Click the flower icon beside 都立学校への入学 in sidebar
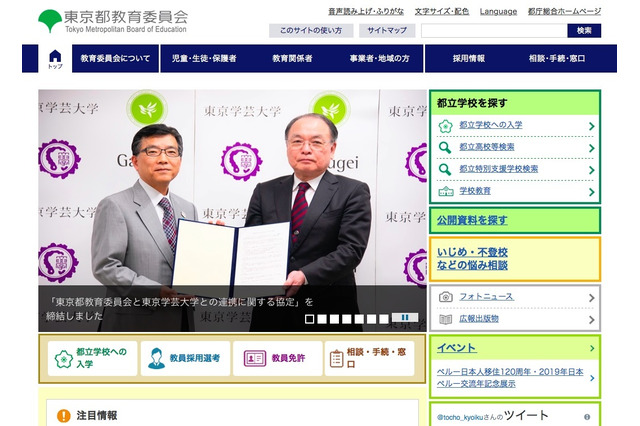The width and height of the screenshot is (640, 426). click(x=445, y=126)
